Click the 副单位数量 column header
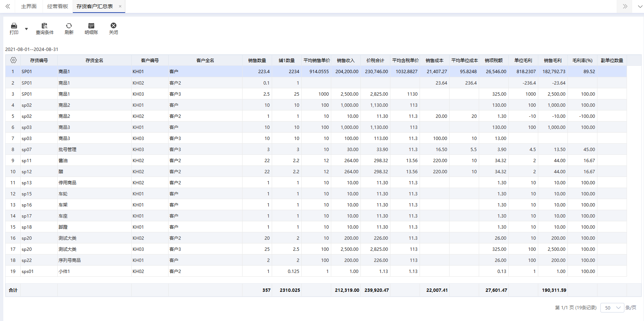The image size is (644, 321). click(612, 60)
